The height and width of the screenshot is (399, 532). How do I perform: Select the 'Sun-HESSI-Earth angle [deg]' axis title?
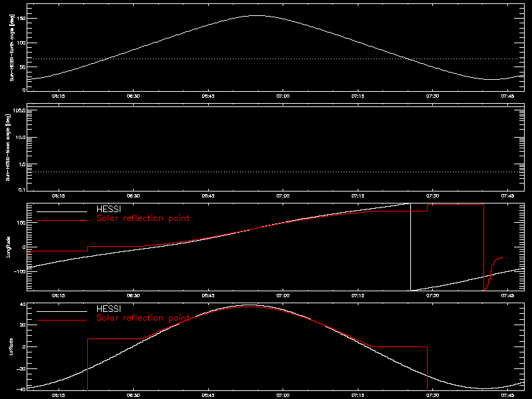(11, 47)
